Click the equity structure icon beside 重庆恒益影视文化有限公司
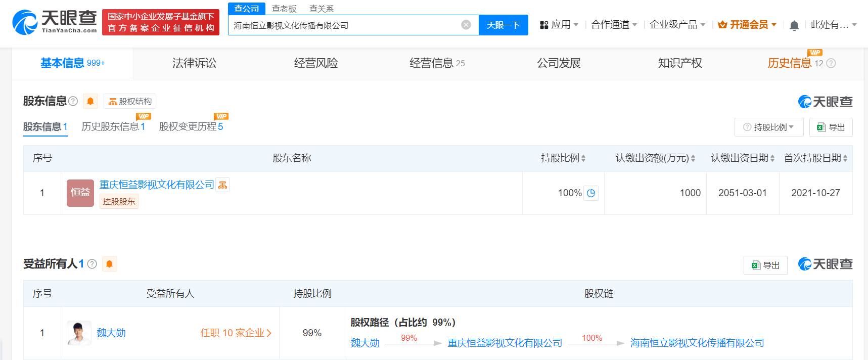 pos(222,185)
